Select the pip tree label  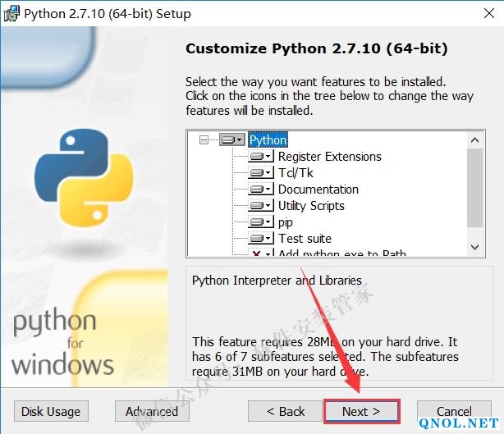pos(286,222)
